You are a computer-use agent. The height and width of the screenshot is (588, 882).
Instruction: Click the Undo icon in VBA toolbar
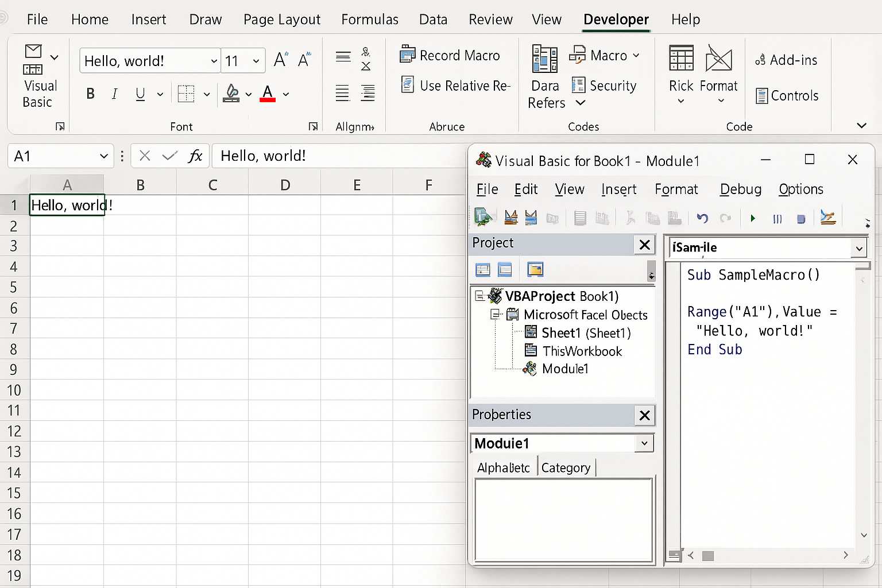coord(702,218)
